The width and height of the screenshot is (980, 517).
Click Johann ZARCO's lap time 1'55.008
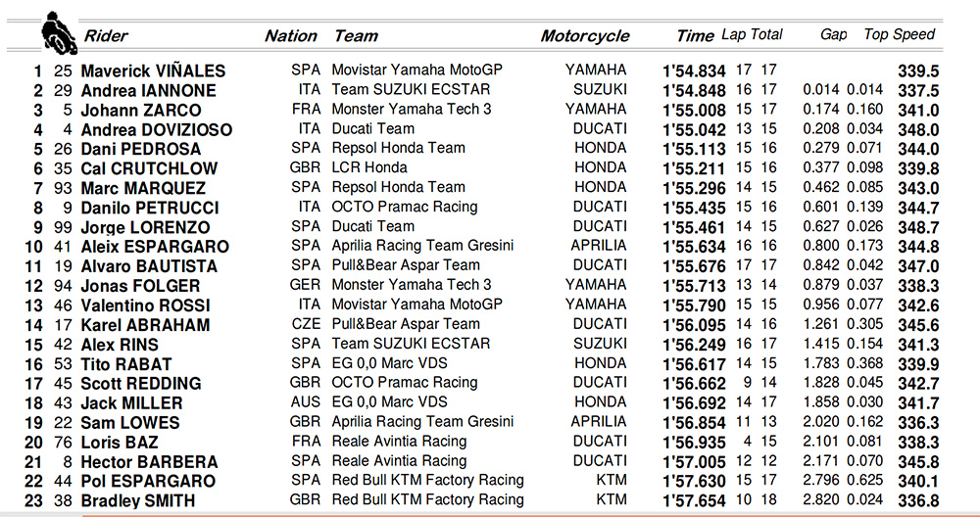(695, 110)
